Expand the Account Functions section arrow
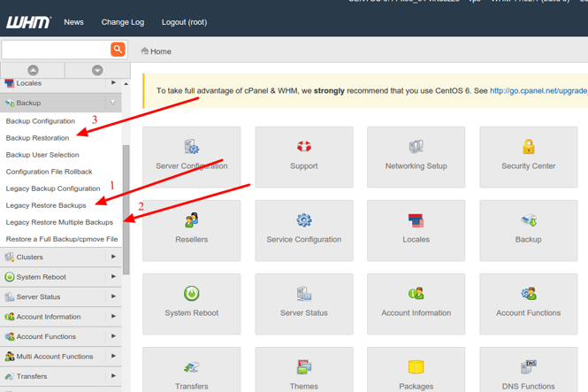Viewport: 588px width, 392px height. pos(113,336)
